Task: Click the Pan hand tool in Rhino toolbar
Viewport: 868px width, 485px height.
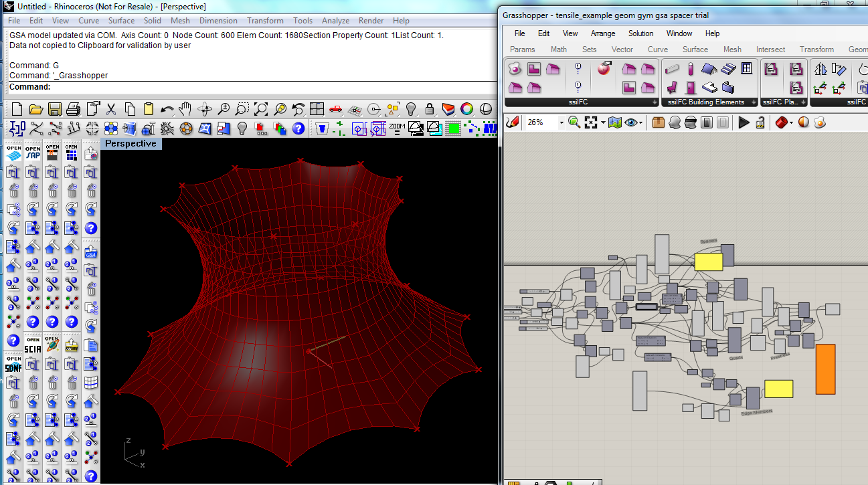Action: click(x=185, y=109)
